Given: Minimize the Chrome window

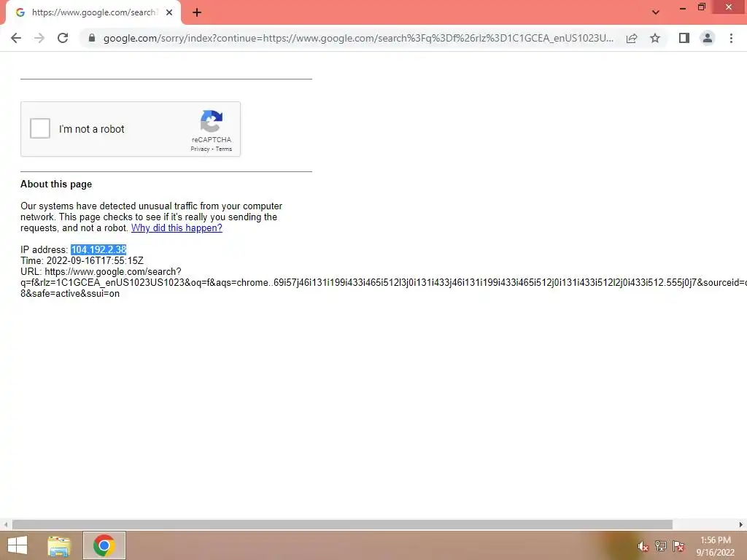Looking at the screenshot, I should [682, 7].
